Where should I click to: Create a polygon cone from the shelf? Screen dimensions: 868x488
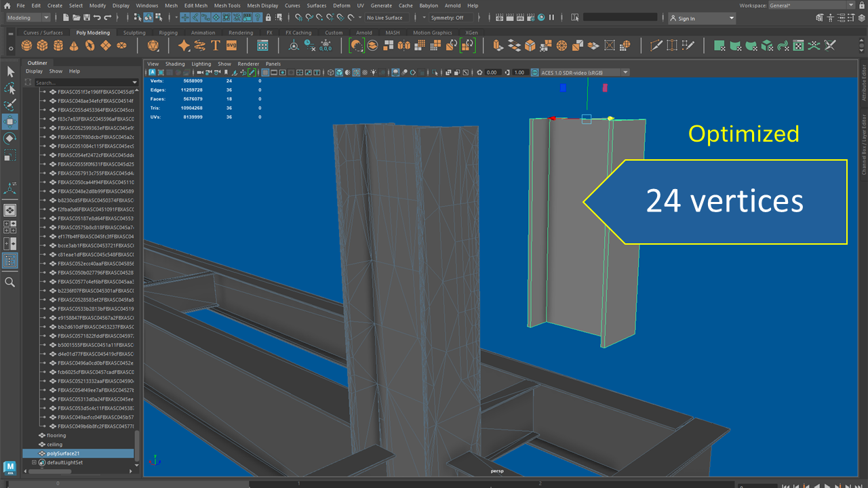click(x=73, y=45)
